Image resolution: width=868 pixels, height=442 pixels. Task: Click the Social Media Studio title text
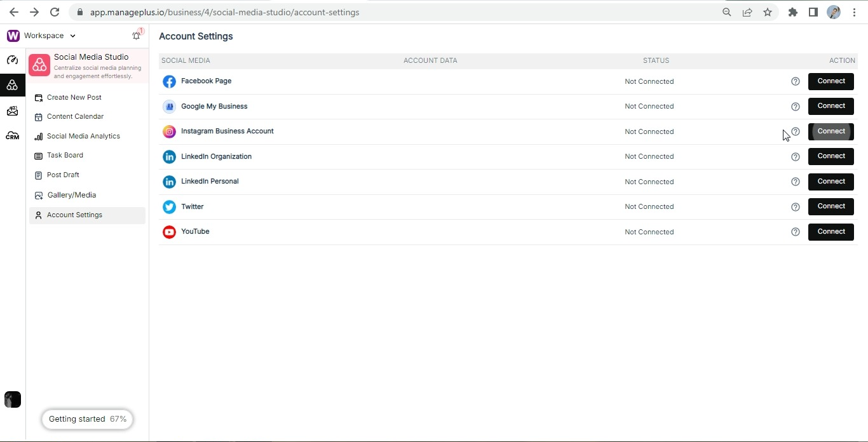(91, 57)
